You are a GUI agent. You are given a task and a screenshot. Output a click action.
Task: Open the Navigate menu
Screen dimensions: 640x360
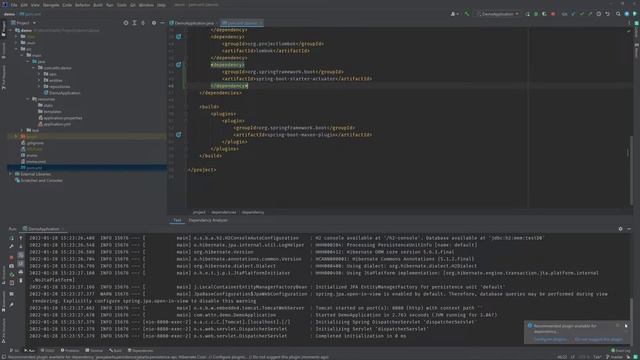pos(51,5)
